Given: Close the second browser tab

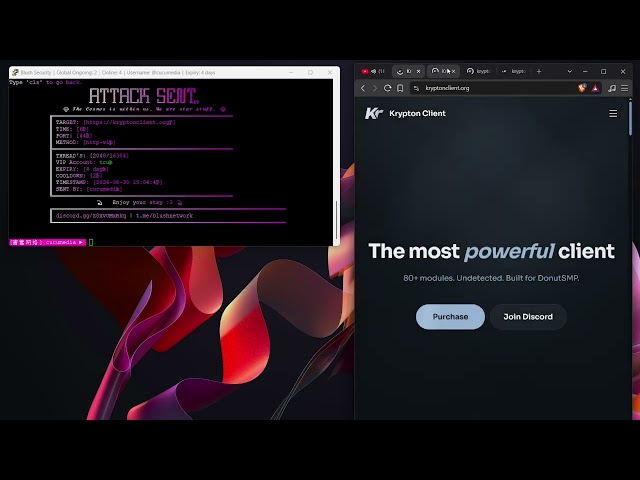Looking at the screenshot, I should coord(418,71).
